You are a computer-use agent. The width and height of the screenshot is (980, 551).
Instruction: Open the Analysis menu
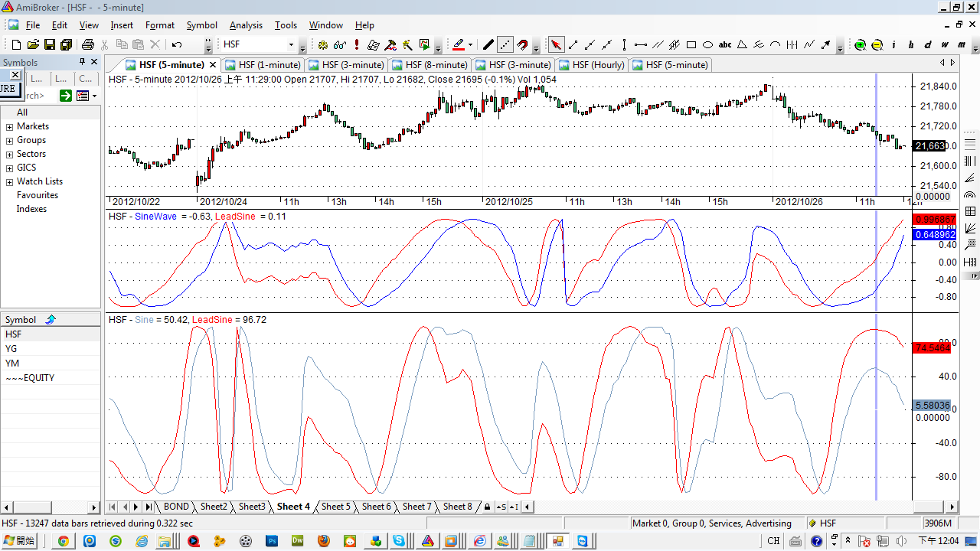[x=246, y=25]
